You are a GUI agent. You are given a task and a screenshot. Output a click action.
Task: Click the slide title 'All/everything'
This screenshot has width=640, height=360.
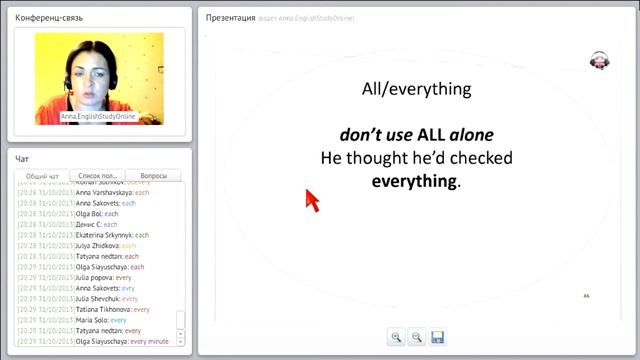pos(416,89)
